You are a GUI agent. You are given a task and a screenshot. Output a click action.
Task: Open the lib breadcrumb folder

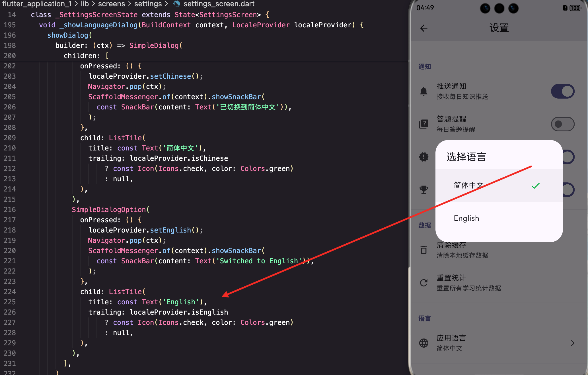(x=85, y=4)
